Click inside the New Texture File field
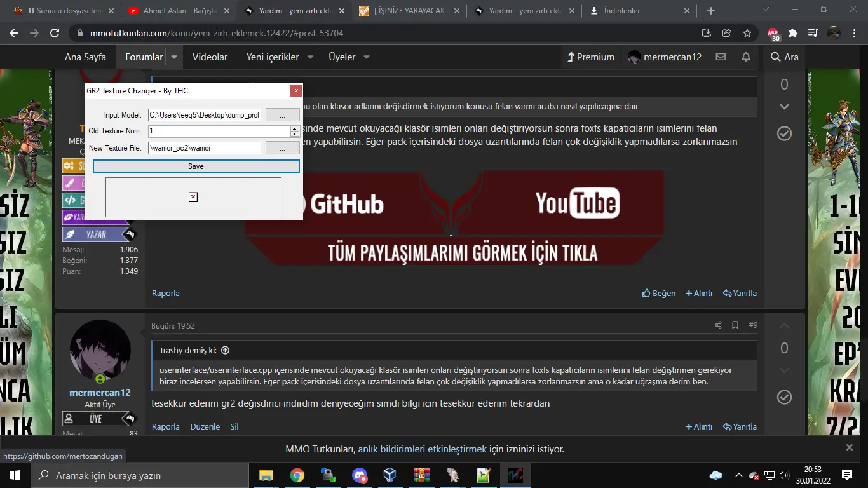This screenshot has width=868, height=488. [205, 147]
